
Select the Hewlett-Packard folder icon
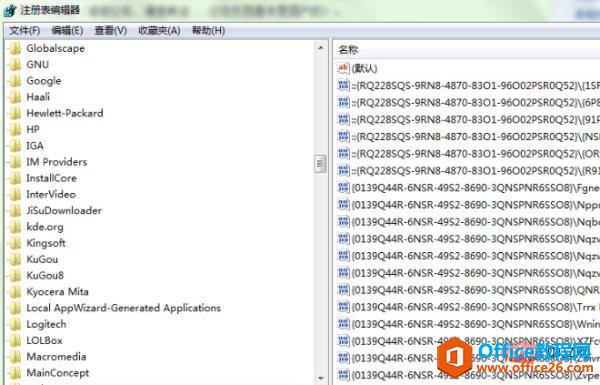pyautogui.click(x=15, y=113)
